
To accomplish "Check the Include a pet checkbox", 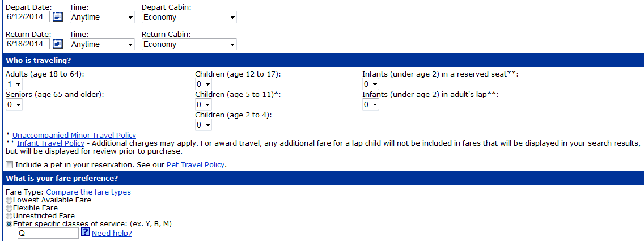I will pos(9,165).
